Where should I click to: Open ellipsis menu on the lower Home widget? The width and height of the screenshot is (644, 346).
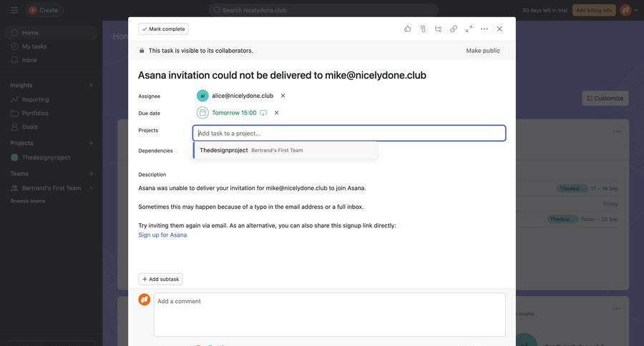point(617,308)
